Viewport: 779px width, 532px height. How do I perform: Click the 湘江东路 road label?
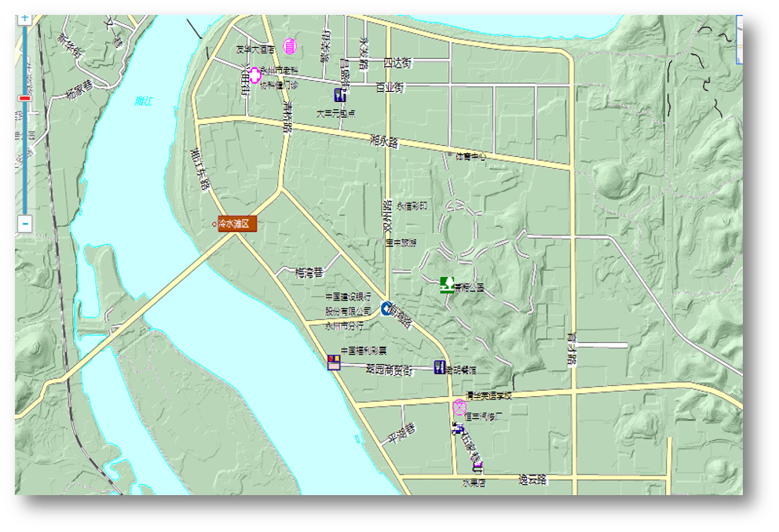199,169
